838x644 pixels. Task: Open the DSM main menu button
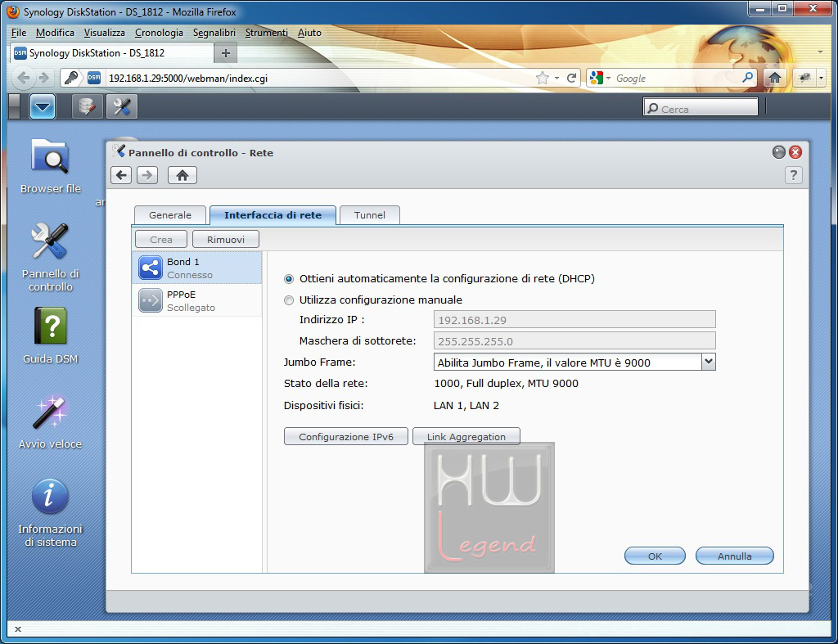coord(43,106)
